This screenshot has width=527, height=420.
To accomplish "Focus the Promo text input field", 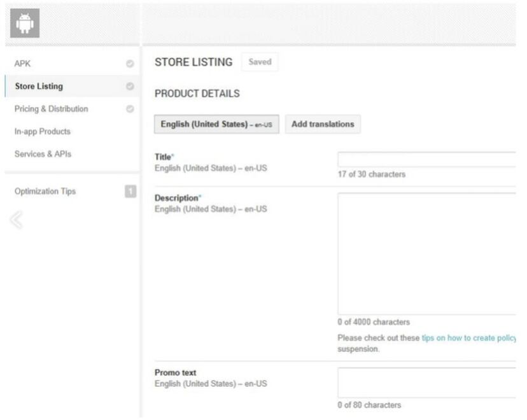I will pos(426,382).
